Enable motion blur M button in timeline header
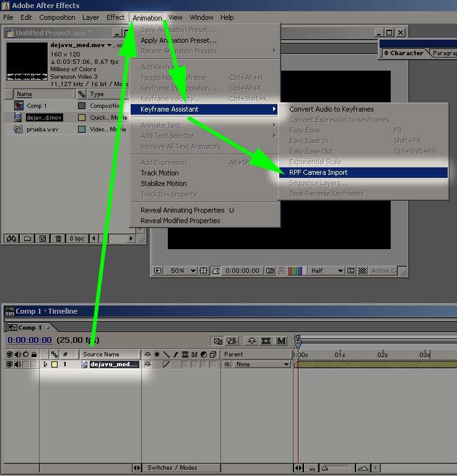Viewport: 457px width, 476px height. pos(281,341)
